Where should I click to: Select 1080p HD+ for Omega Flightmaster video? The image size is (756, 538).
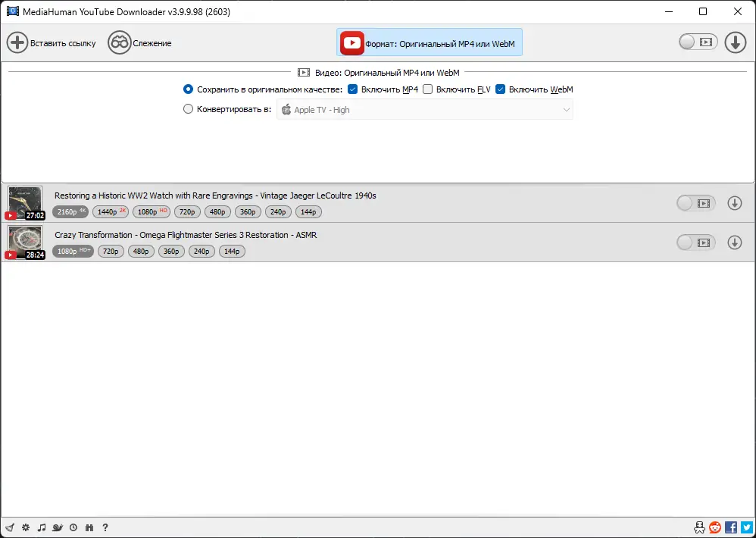pyautogui.click(x=73, y=251)
